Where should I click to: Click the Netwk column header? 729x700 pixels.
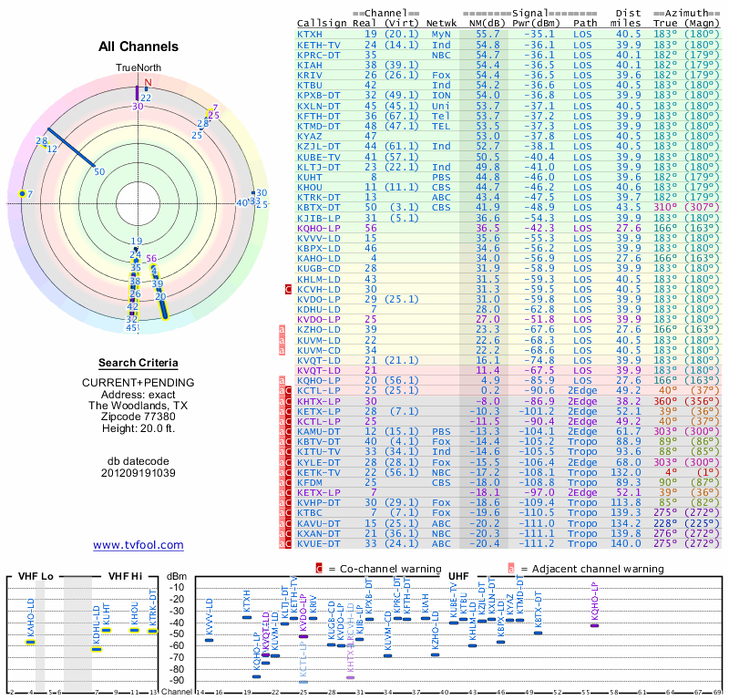441,22
